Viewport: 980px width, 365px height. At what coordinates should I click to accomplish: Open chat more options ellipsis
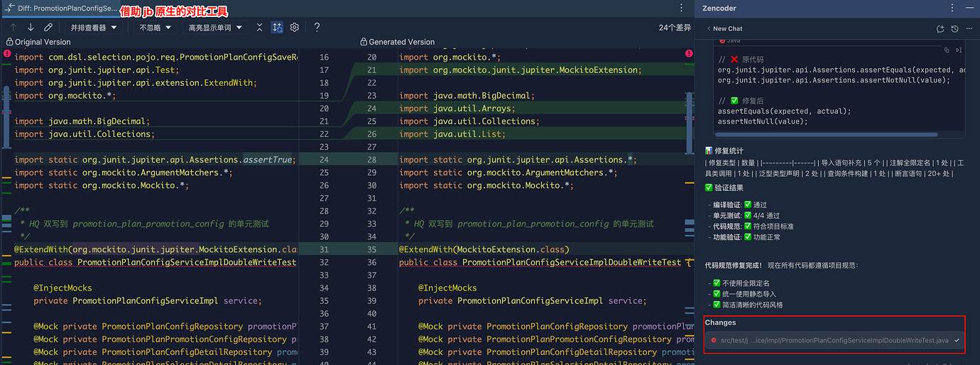pyautogui.click(x=969, y=28)
